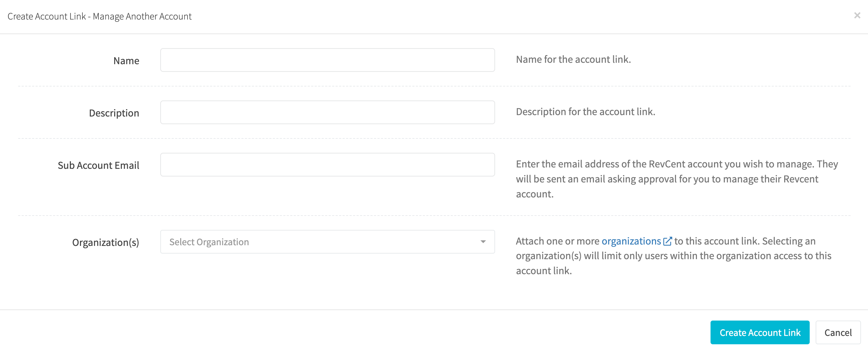Viewport: 868px width, 353px height.
Task: Click the 'Organization(s)' label
Action: [x=105, y=242]
